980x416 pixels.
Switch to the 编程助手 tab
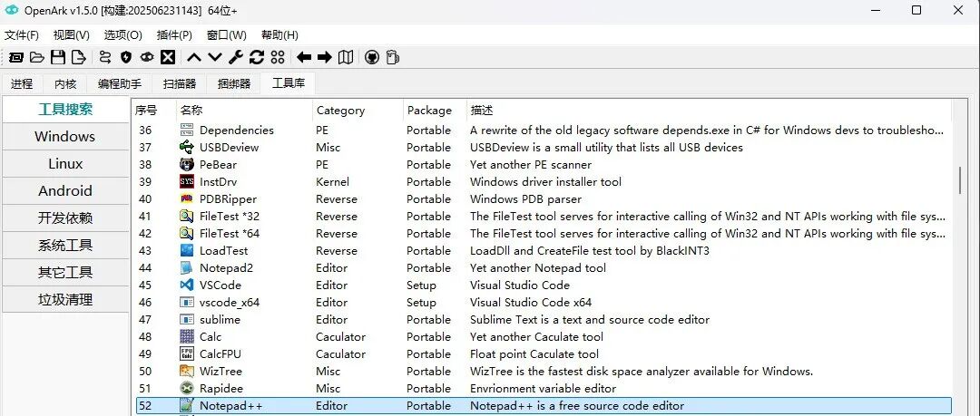(120, 83)
